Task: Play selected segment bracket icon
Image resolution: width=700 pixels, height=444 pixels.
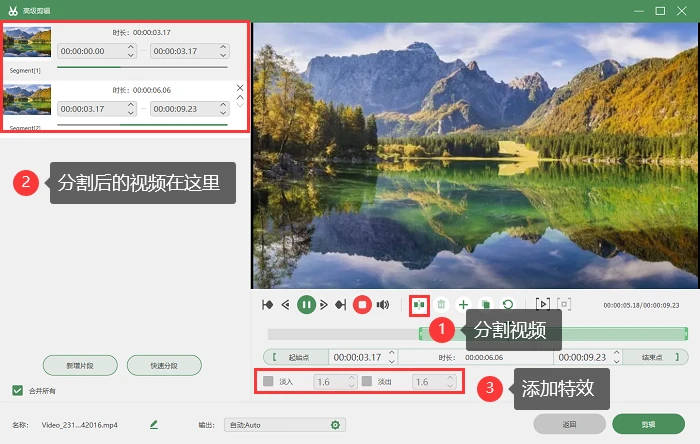Action: [x=542, y=305]
